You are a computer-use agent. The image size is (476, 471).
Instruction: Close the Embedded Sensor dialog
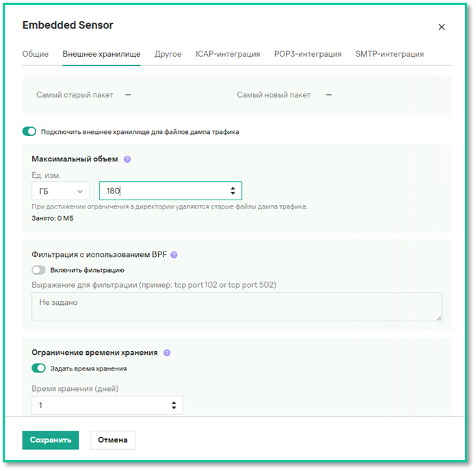click(x=441, y=27)
